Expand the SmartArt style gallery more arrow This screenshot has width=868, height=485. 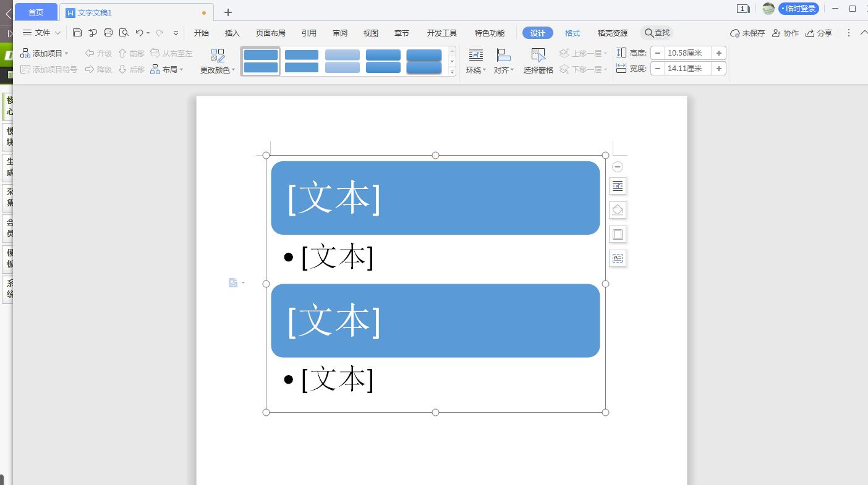pos(453,72)
